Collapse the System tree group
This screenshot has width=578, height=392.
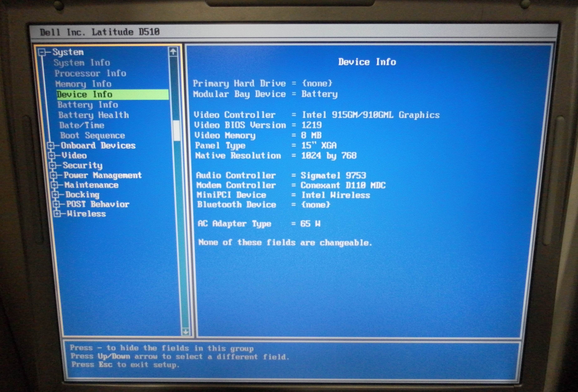[42, 52]
